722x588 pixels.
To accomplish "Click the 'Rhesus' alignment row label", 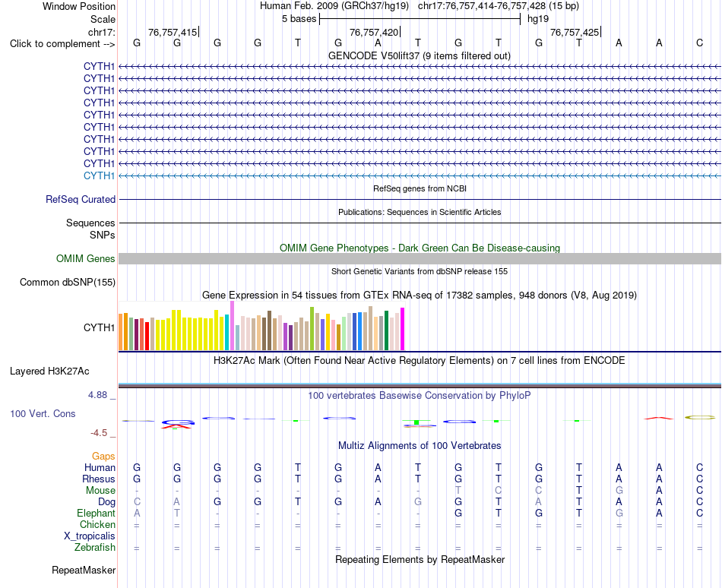I will point(99,479).
